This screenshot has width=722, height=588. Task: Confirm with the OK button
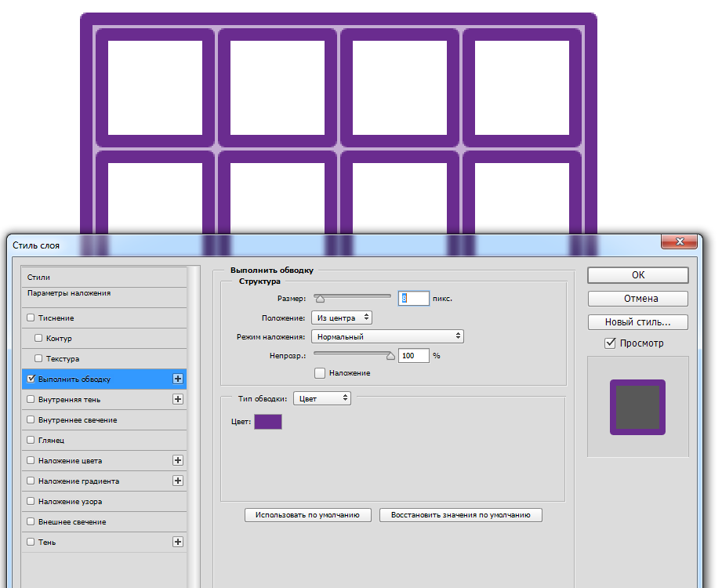click(x=638, y=275)
